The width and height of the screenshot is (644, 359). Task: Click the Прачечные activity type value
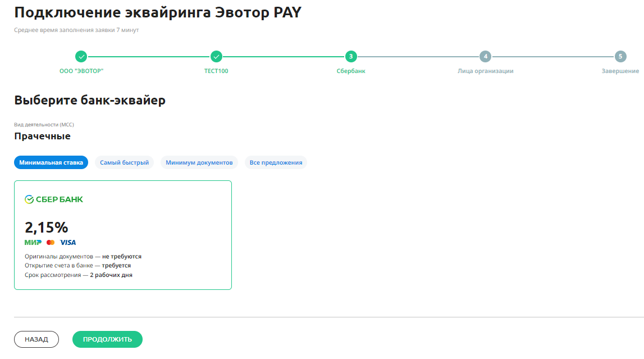(42, 136)
